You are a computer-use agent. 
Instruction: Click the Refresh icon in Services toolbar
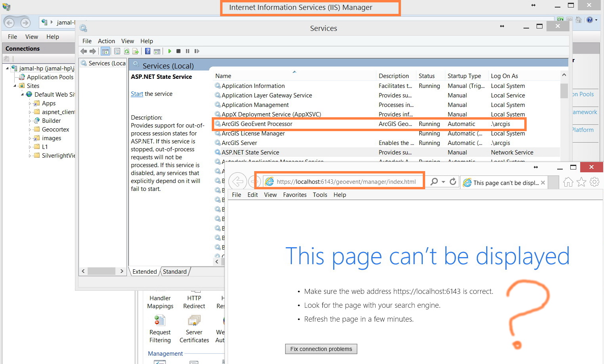pyautogui.click(x=127, y=51)
